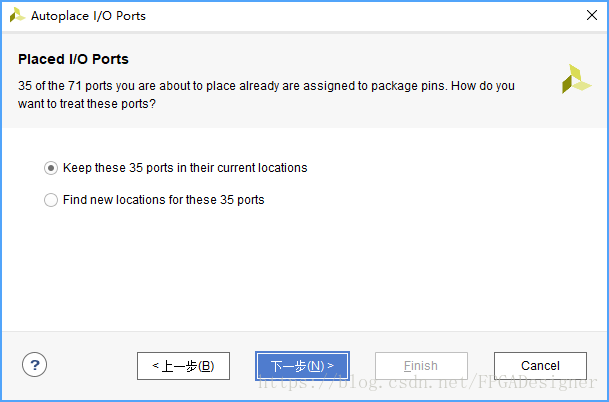The height and width of the screenshot is (402, 609).
Task: Open help with the question mark button
Action: point(35,365)
